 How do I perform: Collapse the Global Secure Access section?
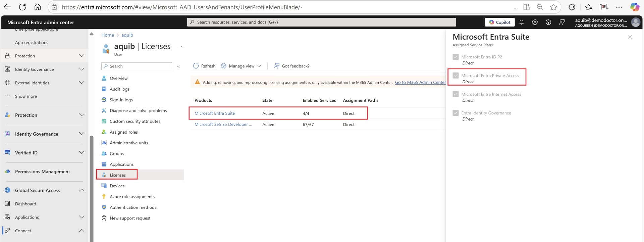pos(82,190)
